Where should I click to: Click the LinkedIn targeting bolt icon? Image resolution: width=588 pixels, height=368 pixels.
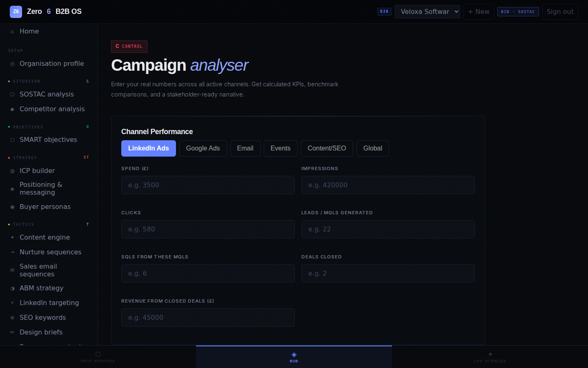point(12,303)
